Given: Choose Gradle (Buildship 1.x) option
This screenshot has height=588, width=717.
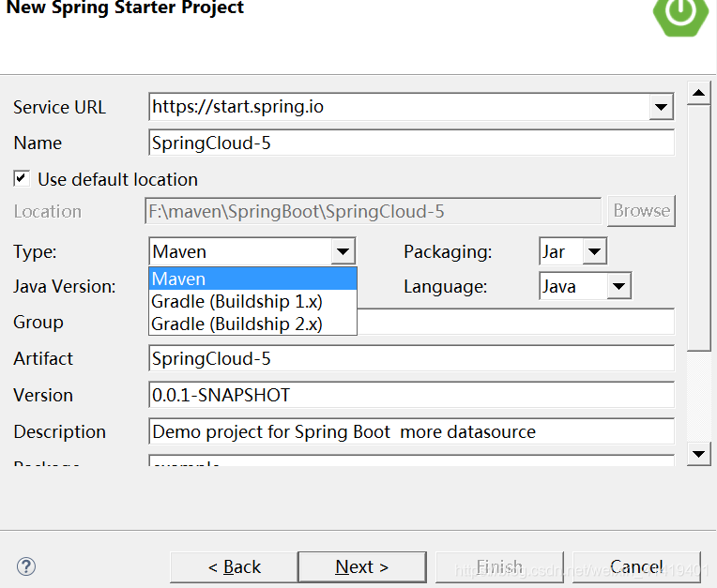Looking at the screenshot, I should (x=252, y=302).
